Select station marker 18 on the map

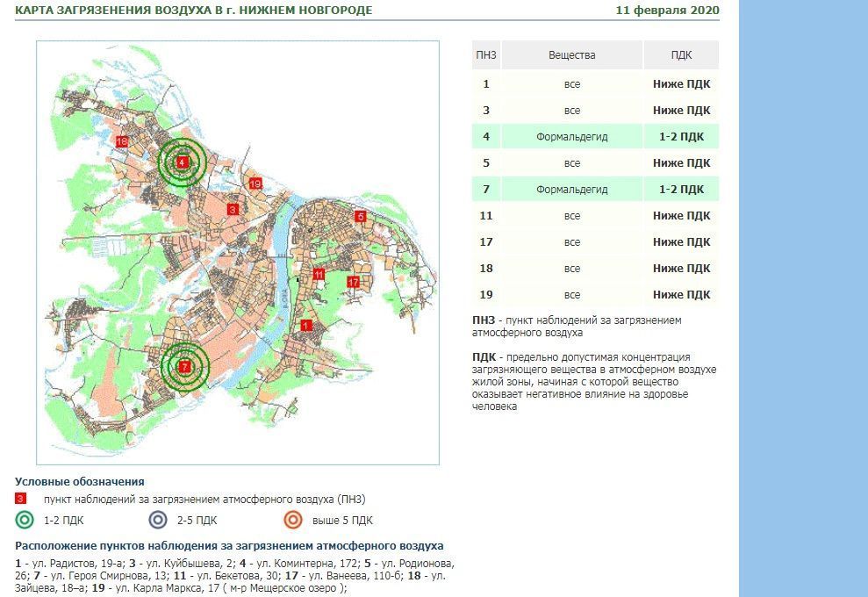click(x=122, y=141)
